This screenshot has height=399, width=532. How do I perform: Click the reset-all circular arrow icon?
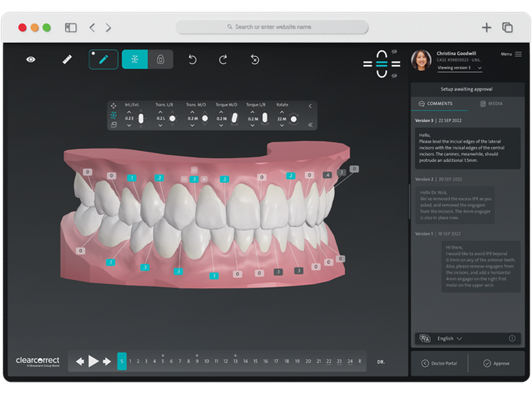point(255,59)
